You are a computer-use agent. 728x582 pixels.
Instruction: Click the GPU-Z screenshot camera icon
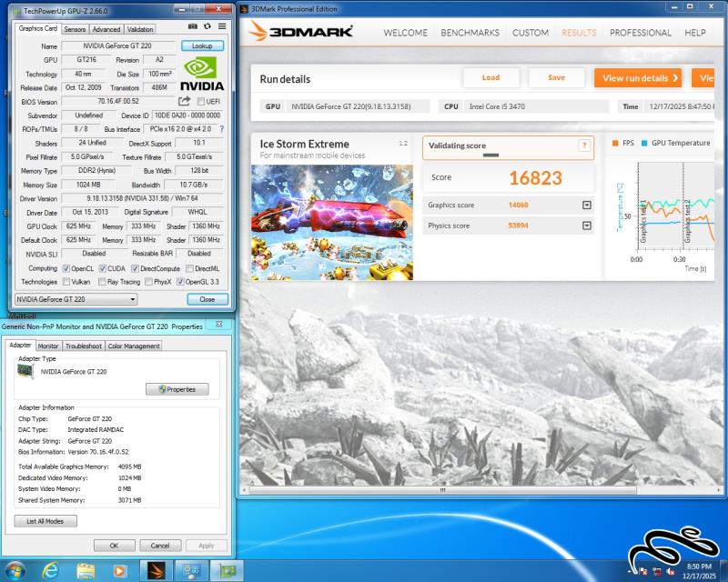pos(195,28)
